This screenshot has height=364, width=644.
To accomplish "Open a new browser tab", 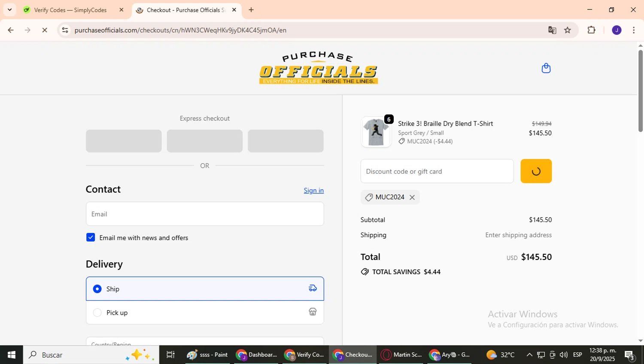I will pos(251,10).
